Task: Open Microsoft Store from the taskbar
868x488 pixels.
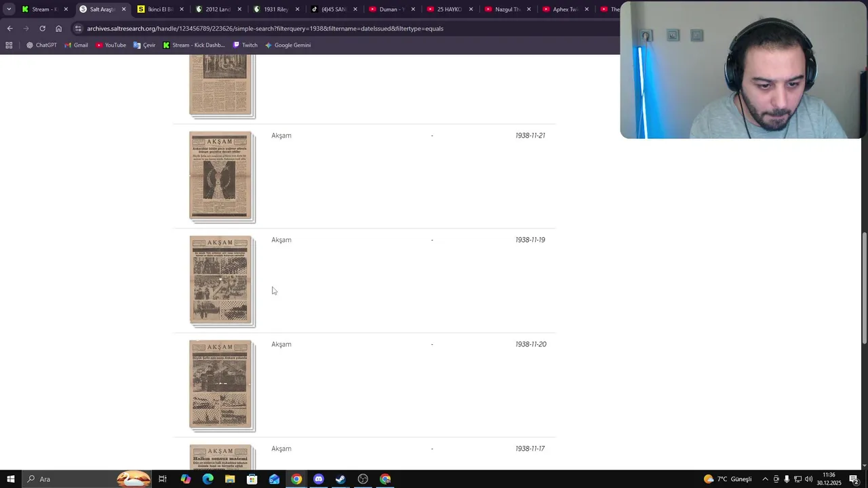Action: (x=252, y=479)
